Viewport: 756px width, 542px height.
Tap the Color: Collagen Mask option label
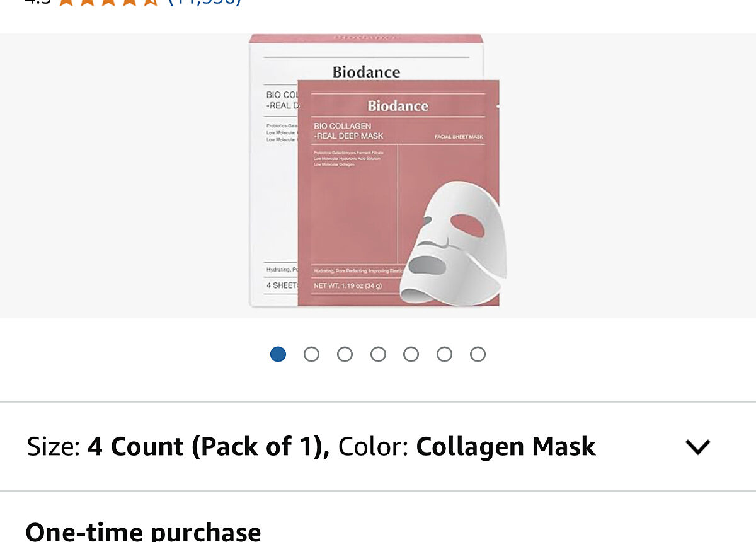pos(467,447)
